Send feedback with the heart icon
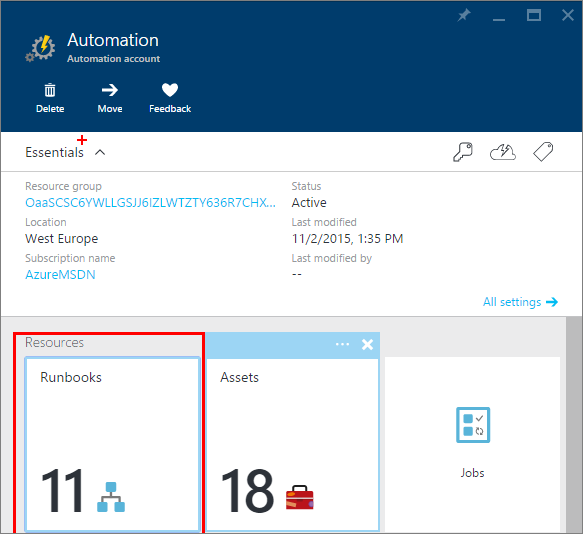 (x=170, y=90)
